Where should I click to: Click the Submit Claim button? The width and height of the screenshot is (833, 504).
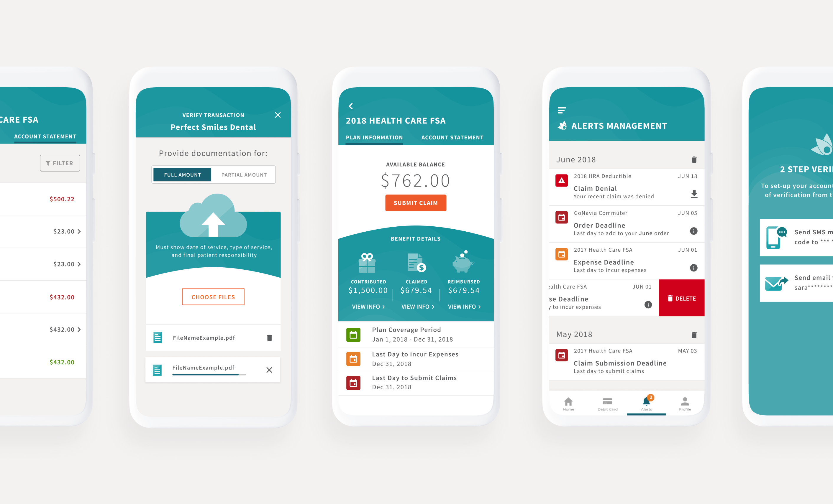pyautogui.click(x=416, y=202)
